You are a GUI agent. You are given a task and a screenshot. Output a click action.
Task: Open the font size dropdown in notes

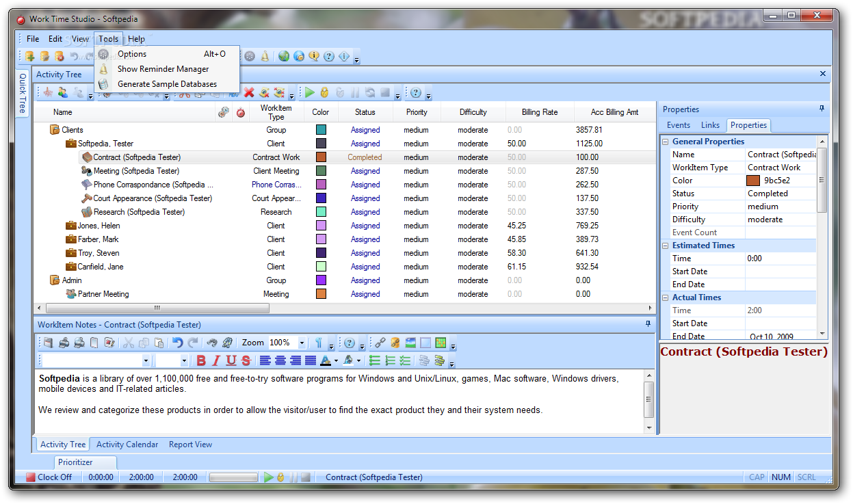(x=184, y=360)
